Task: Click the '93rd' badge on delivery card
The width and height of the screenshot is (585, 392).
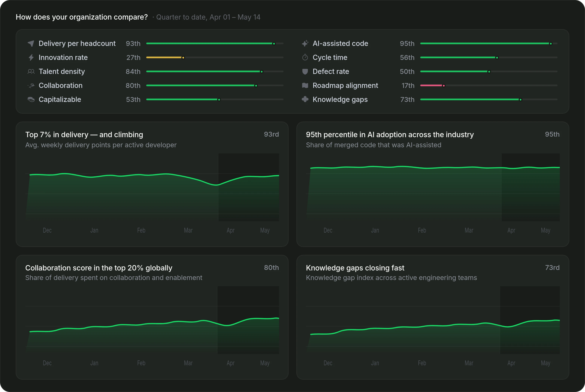Action: click(x=271, y=134)
